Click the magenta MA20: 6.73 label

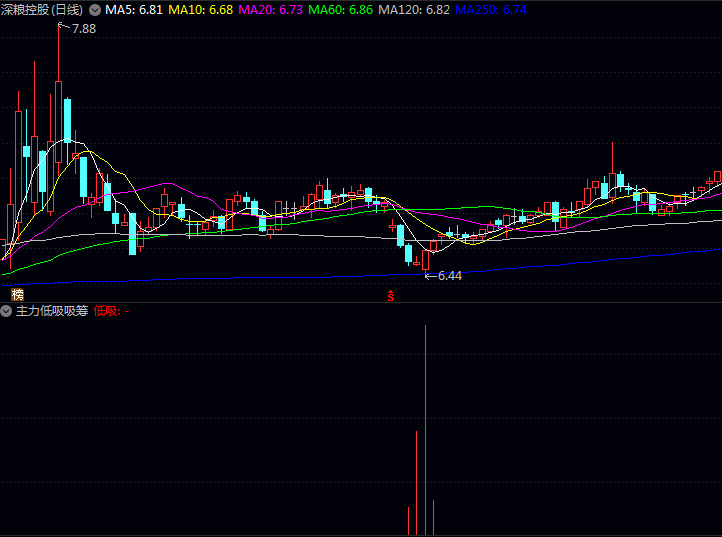point(271,9)
